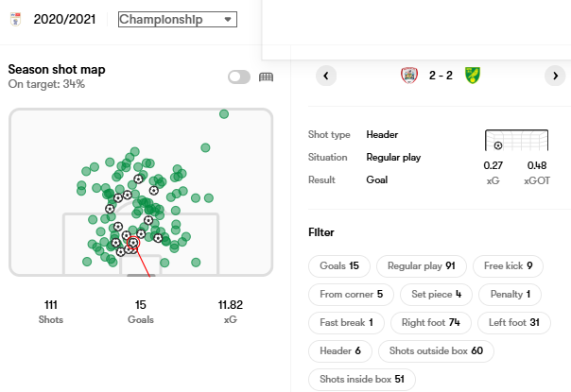The width and height of the screenshot is (571, 392).
Task: Go to the previous match with left arrow
Action: pyautogui.click(x=326, y=76)
